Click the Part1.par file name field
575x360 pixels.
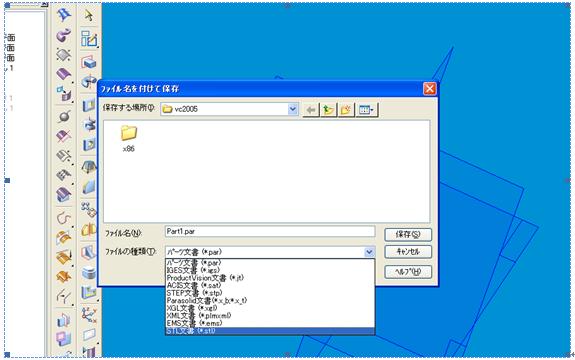[x=270, y=232]
